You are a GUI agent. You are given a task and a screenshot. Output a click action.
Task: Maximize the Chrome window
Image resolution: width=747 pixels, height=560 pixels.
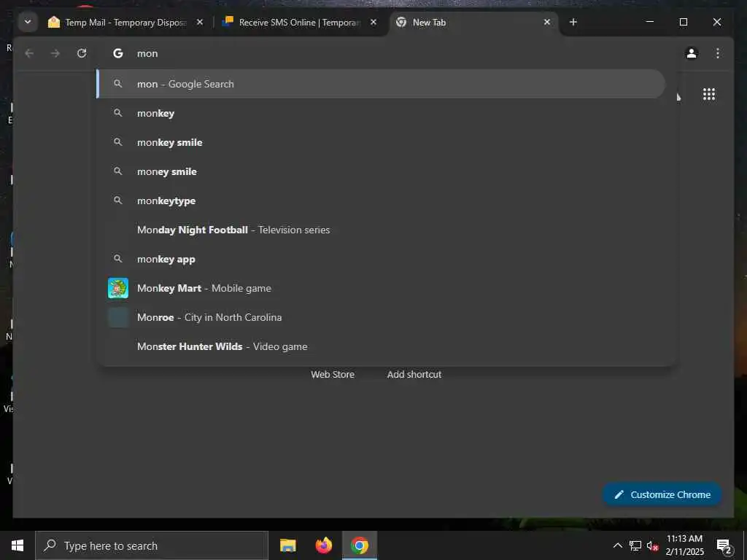coord(683,22)
